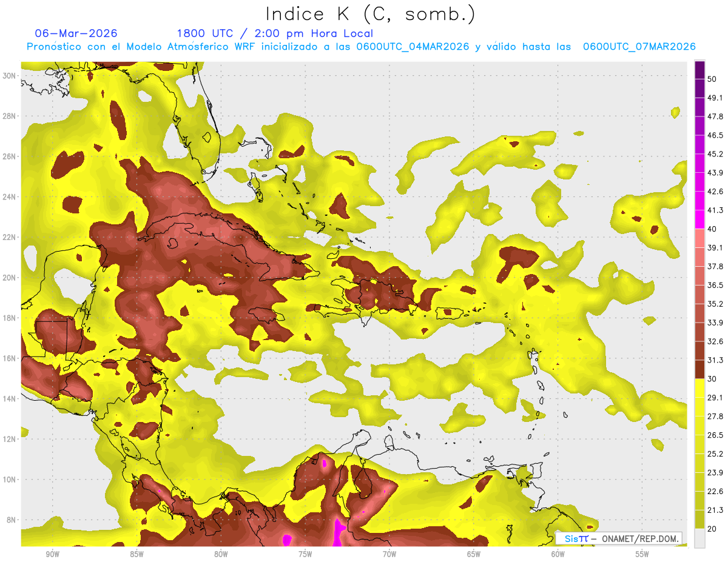
Task: Click the colorbar value '43.9'
Action: (715, 173)
